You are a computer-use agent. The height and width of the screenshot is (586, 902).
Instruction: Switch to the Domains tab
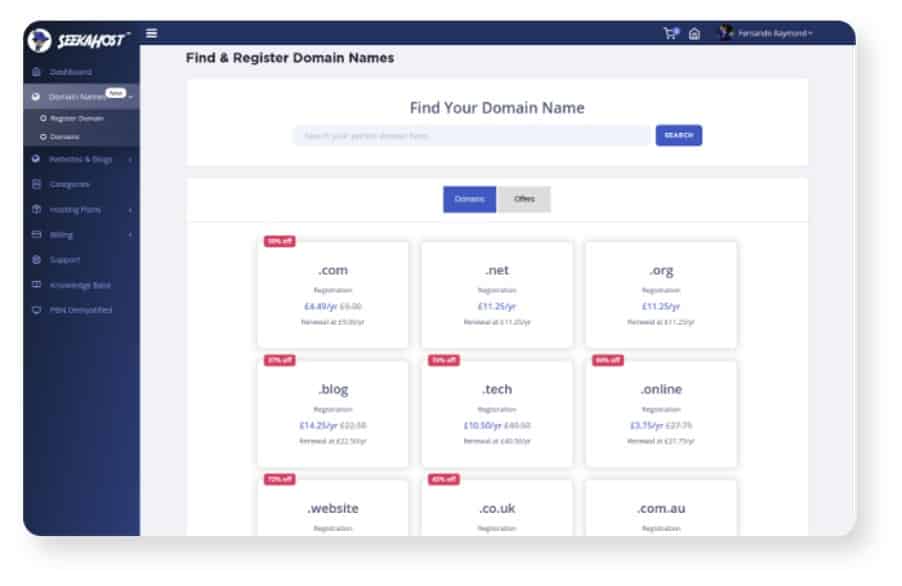469,199
